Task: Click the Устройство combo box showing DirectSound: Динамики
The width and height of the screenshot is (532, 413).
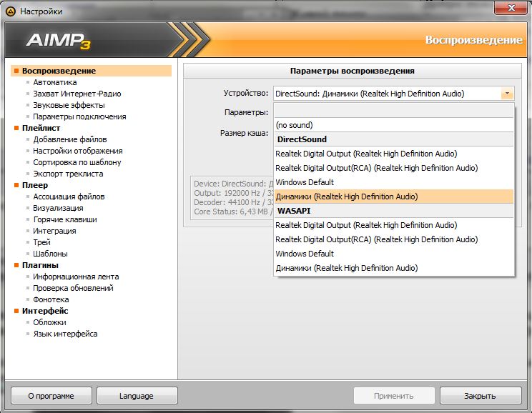Action: [x=394, y=94]
